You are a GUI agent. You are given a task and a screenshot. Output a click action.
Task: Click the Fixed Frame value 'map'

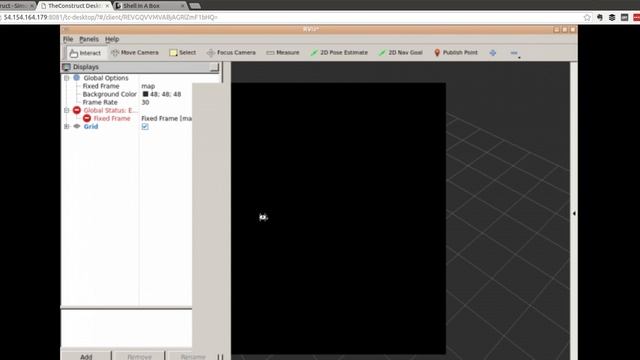click(148, 86)
